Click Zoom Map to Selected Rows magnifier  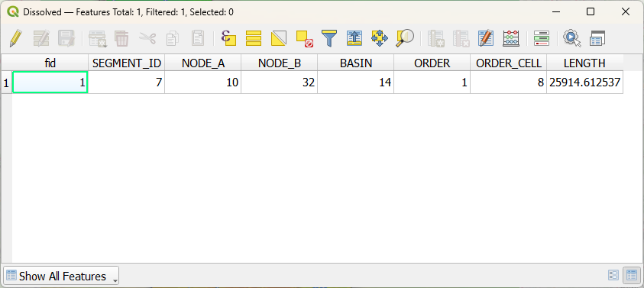pos(405,38)
